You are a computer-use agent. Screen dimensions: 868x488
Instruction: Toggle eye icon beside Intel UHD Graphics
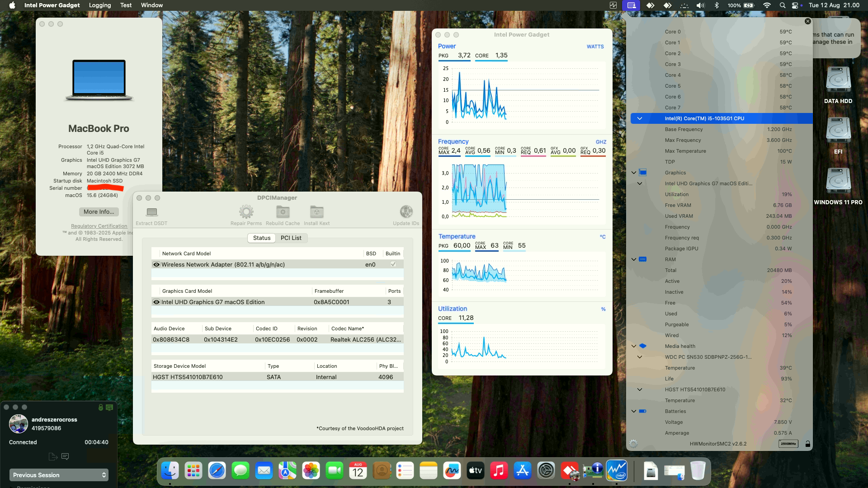click(x=156, y=302)
